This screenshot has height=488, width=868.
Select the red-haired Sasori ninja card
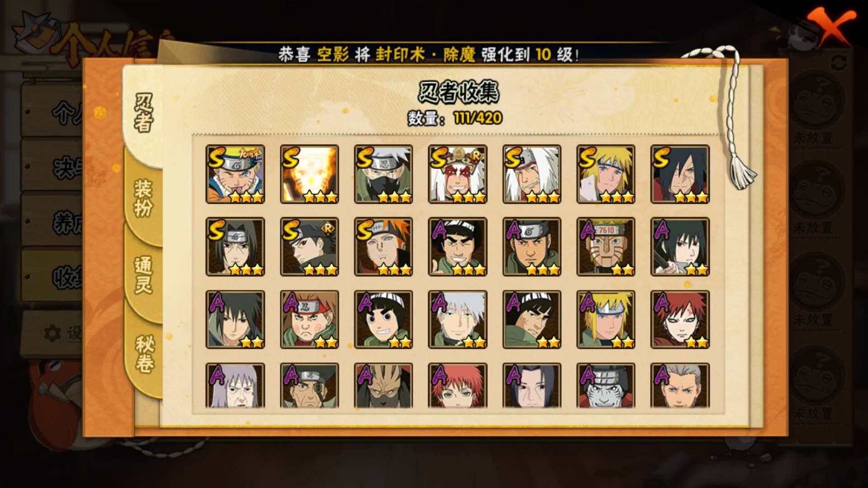pos(458,385)
